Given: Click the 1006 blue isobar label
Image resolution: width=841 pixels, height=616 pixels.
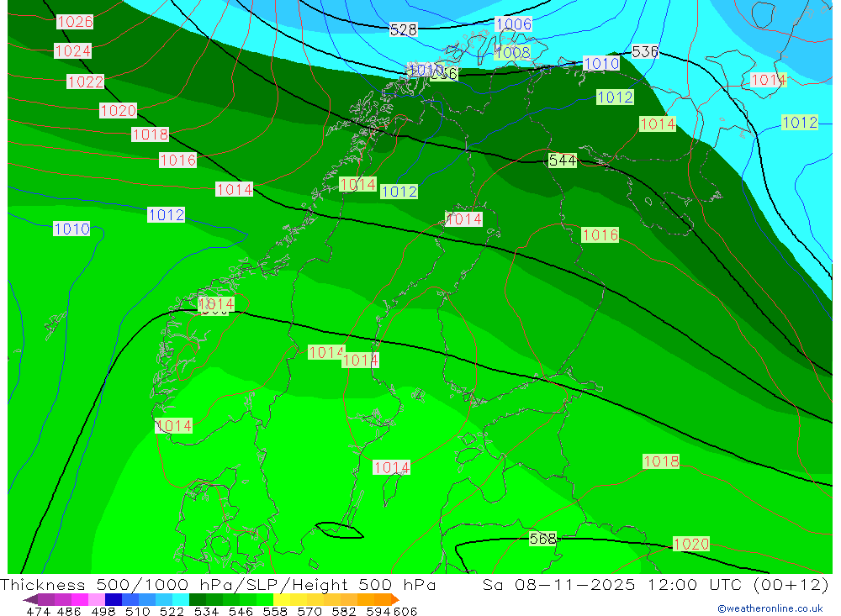Looking at the screenshot, I should pos(513,24).
